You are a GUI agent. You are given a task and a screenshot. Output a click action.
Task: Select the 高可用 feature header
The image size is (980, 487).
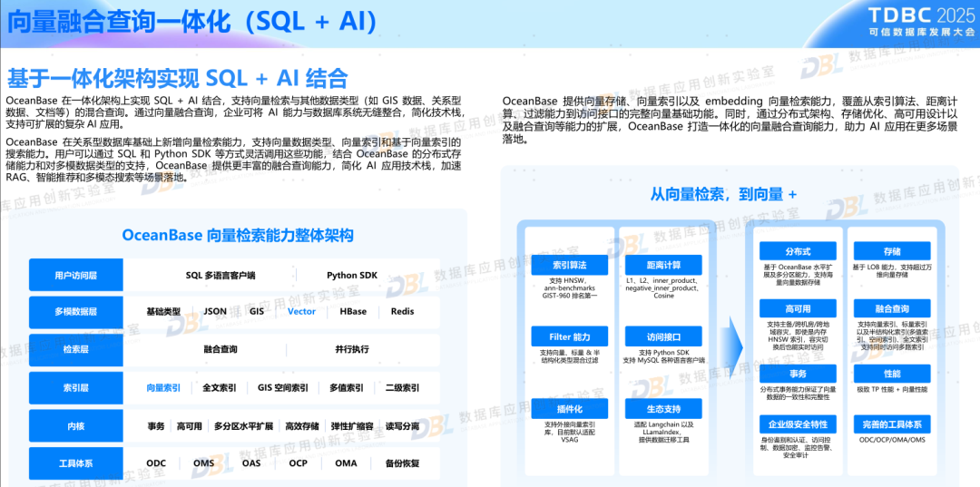click(x=798, y=309)
